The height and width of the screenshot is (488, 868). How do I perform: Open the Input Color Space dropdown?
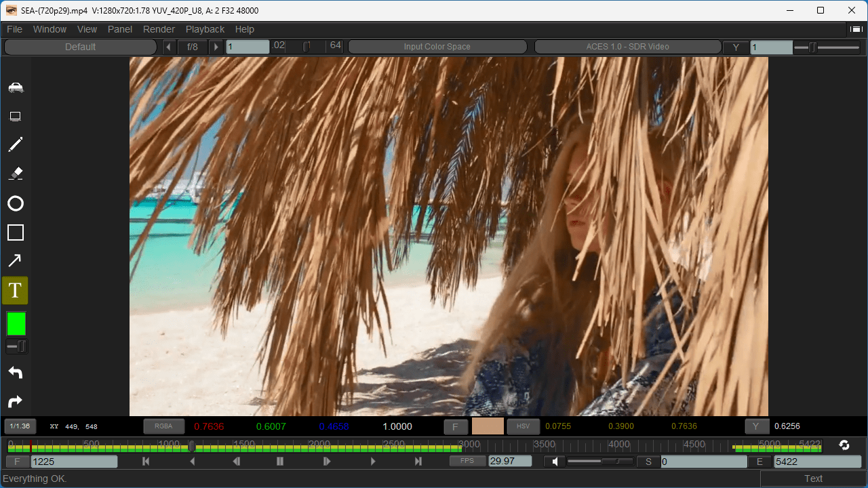coord(437,47)
